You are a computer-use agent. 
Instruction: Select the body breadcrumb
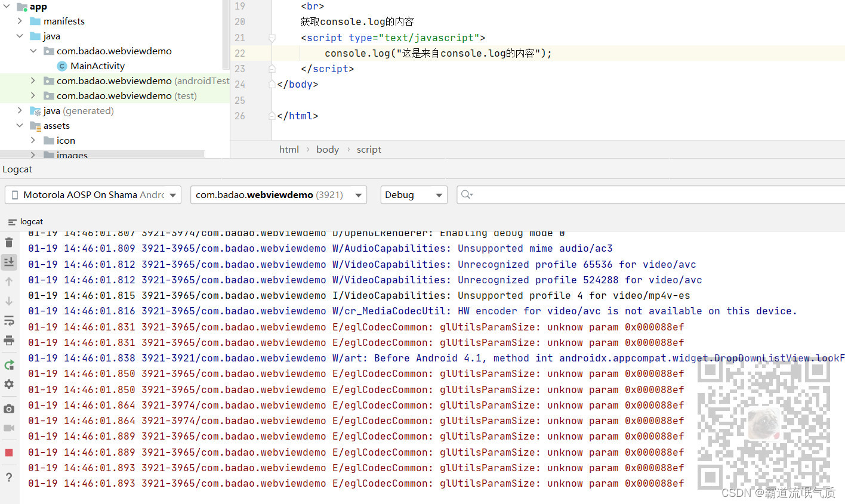tap(327, 149)
